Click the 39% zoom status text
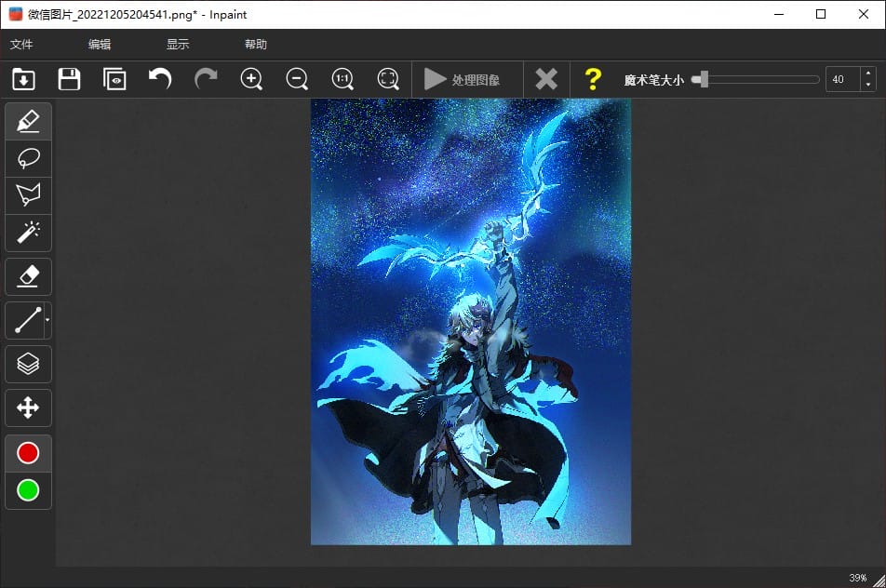Screen dimensions: 886x588 857,577
